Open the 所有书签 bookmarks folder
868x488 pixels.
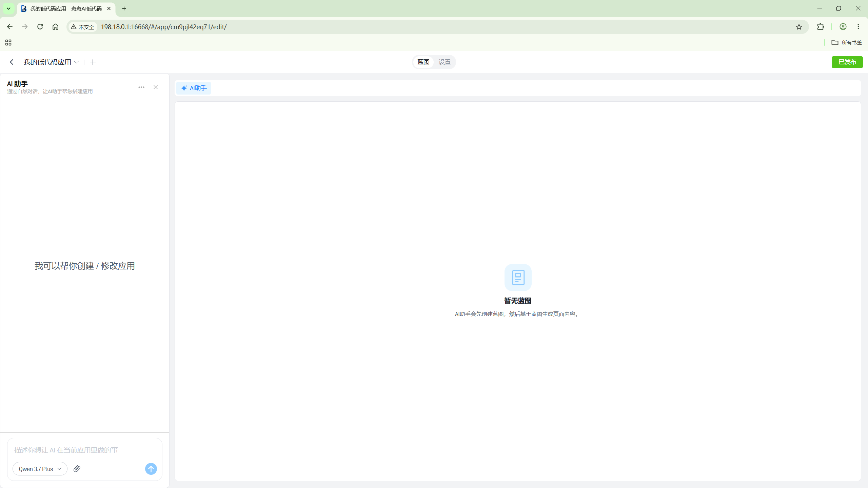click(x=847, y=42)
